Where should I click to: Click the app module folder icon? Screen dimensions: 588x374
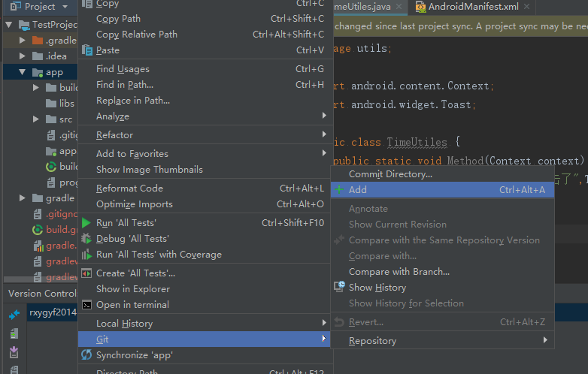click(38, 72)
